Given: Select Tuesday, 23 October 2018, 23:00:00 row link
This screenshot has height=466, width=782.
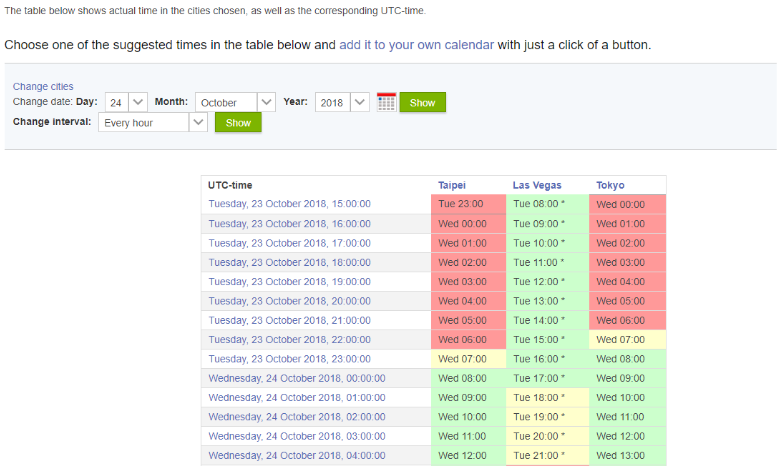Looking at the screenshot, I should click(289, 359).
